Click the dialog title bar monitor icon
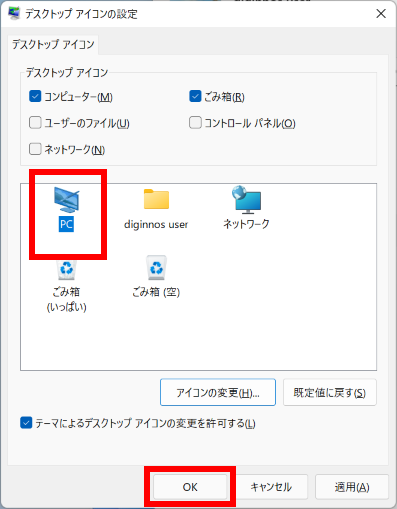This screenshot has height=509, width=397. tap(14, 13)
